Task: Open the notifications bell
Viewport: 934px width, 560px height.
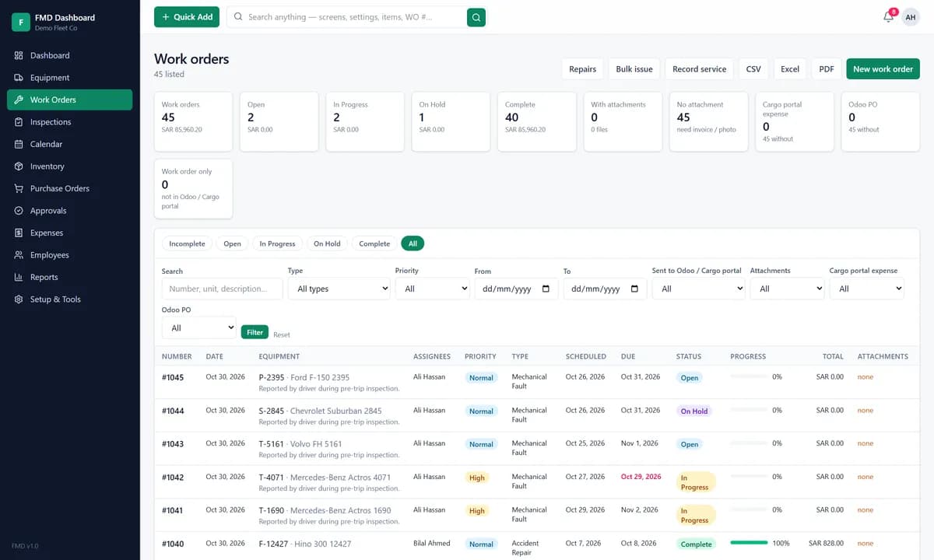Action: click(888, 17)
